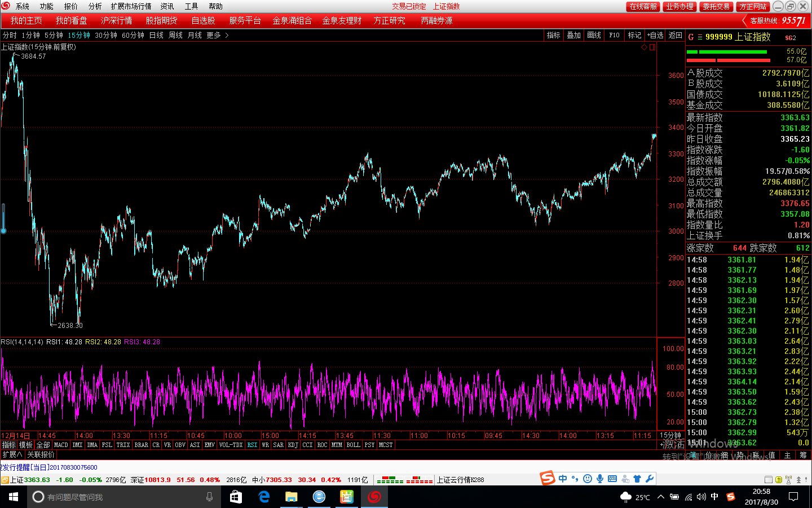Select the 分时 chart period
The height and width of the screenshot is (508, 812).
coord(10,35)
